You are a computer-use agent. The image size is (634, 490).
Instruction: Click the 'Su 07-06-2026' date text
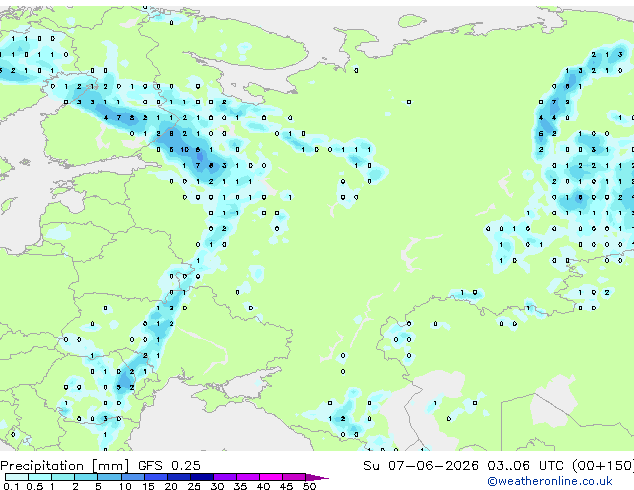pos(421,466)
